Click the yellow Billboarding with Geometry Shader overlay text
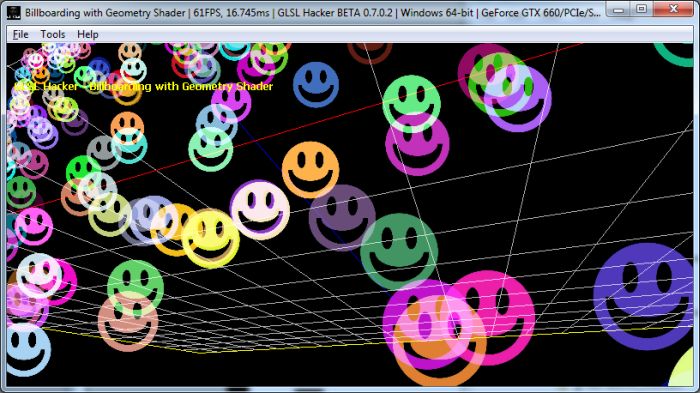This screenshot has height=393, width=700. point(143,86)
